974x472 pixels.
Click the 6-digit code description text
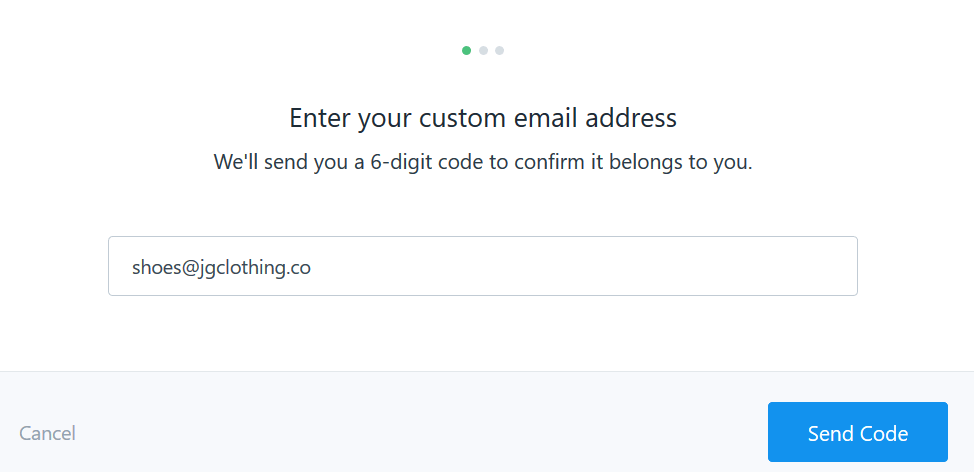pyautogui.click(x=483, y=162)
